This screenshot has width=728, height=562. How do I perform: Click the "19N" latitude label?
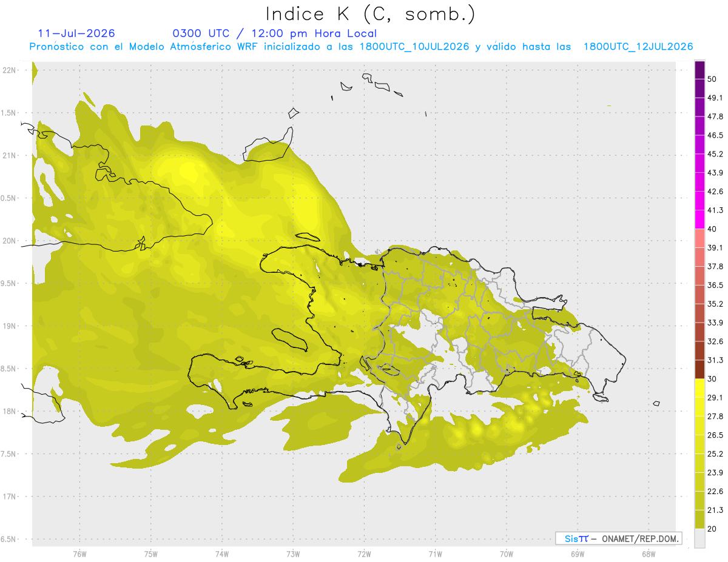tap(10, 326)
